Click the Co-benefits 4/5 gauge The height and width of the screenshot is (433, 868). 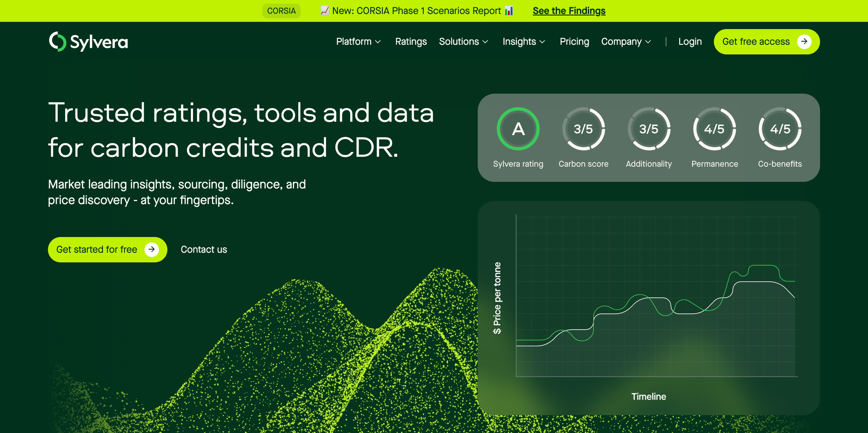780,129
